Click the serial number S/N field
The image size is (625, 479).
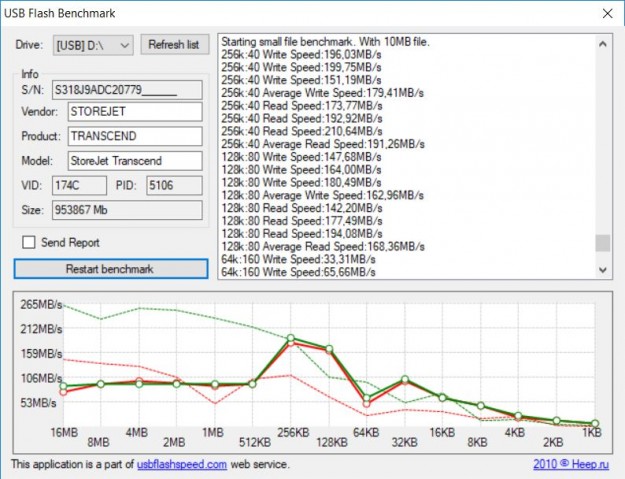(x=127, y=90)
